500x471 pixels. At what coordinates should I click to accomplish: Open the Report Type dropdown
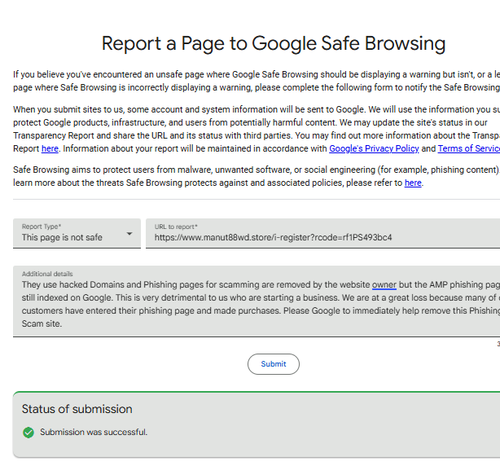(77, 233)
